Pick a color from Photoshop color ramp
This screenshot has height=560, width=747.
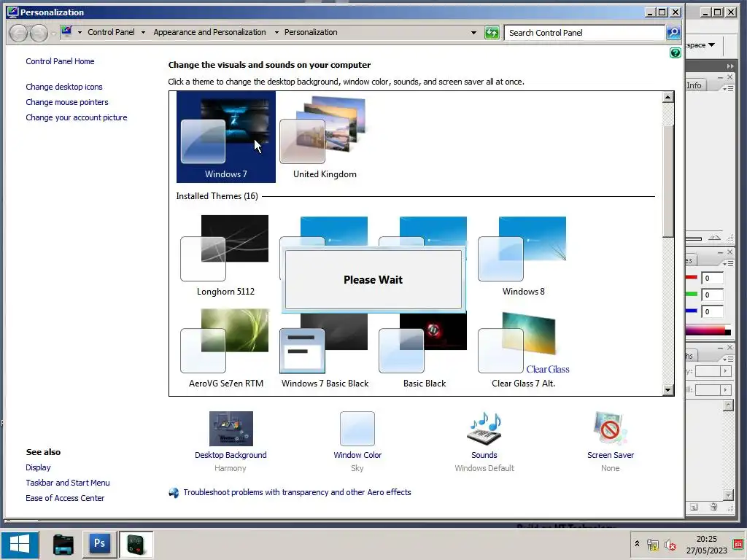point(708,331)
